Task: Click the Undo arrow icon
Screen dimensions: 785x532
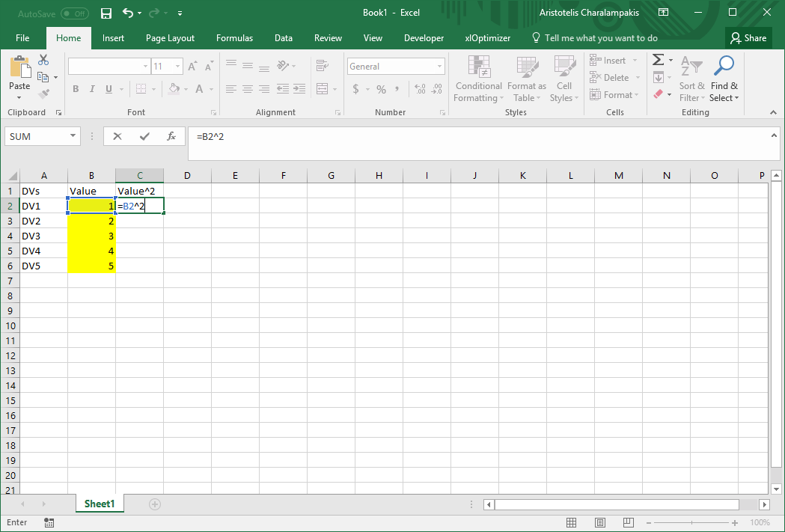Action: [x=127, y=13]
